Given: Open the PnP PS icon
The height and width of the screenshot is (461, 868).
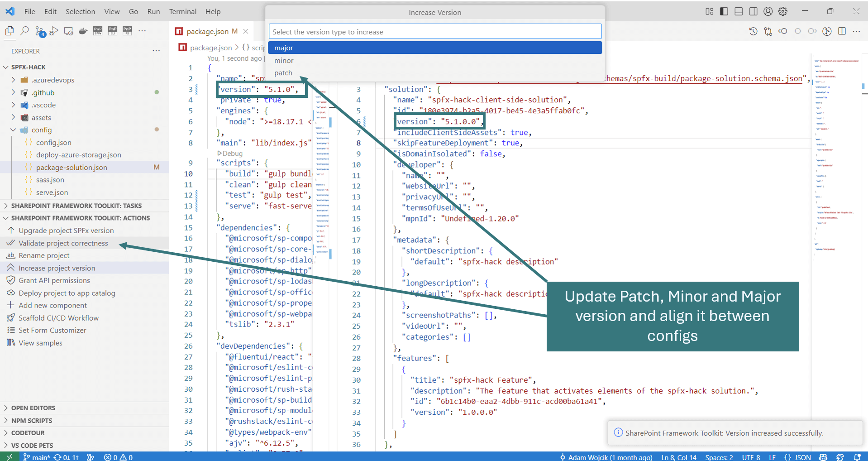Looking at the screenshot, I should coord(127,31).
